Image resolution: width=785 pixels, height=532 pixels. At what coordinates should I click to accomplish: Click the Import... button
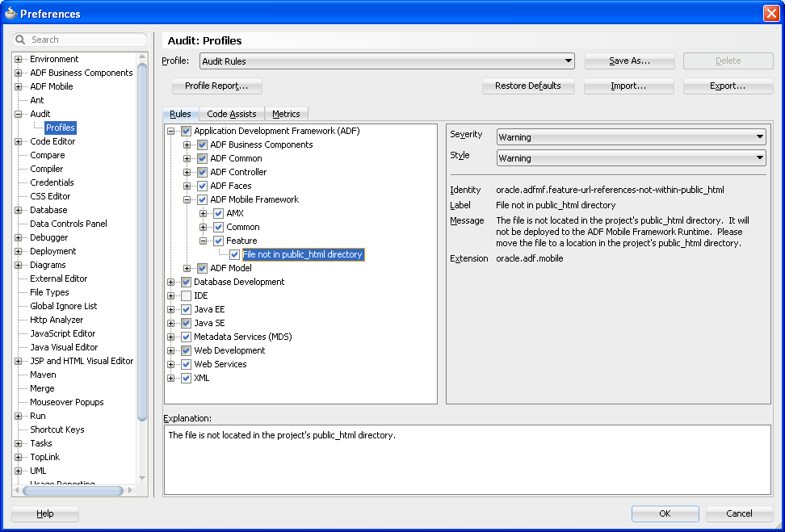(628, 86)
